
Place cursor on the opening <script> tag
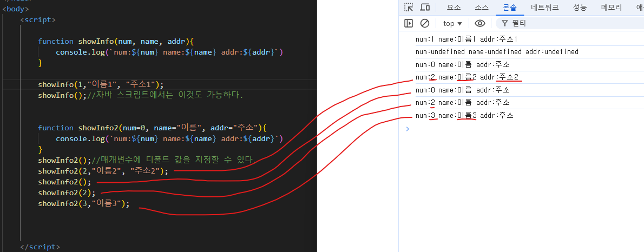[x=38, y=19]
